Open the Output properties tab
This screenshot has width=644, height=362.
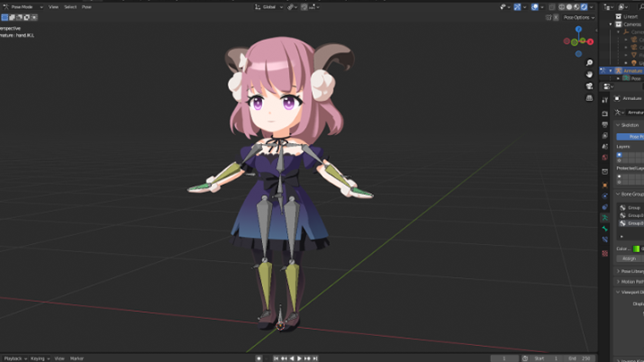pos(605,124)
